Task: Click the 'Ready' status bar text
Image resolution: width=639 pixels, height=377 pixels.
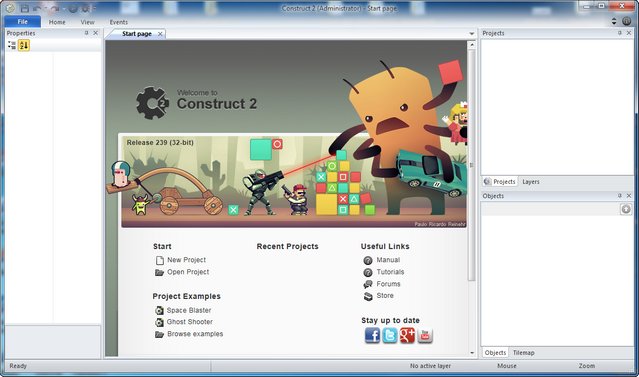Action: [x=18, y=366]
